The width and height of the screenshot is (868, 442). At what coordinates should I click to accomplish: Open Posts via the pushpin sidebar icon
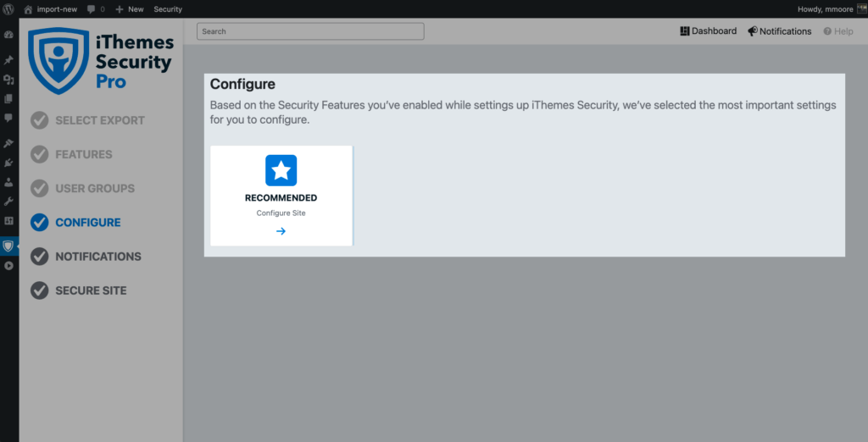tap(8, 60)
